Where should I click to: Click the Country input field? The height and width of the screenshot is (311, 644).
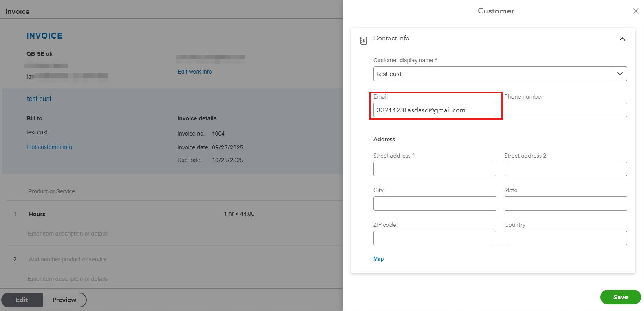click(565, 238)
